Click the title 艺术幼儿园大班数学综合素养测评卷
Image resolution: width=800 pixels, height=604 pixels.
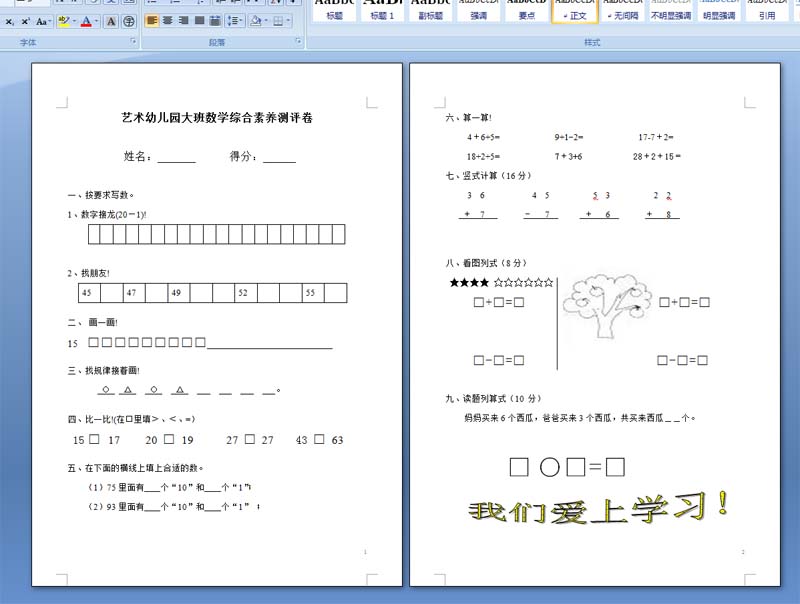217,118
